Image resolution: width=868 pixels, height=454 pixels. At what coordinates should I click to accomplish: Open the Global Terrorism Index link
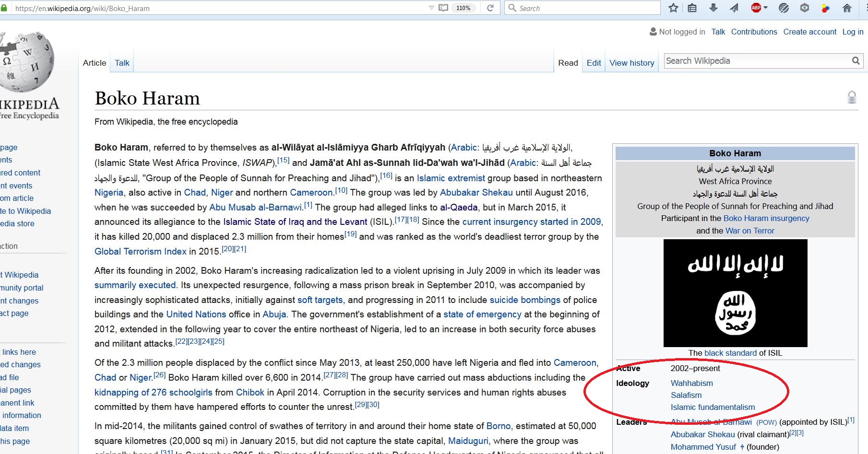(141, 251)
